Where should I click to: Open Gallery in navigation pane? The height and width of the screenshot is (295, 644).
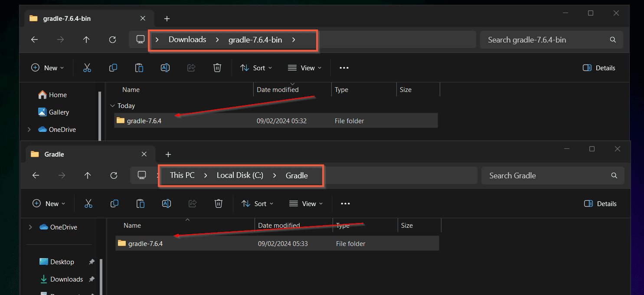point(53,112)
